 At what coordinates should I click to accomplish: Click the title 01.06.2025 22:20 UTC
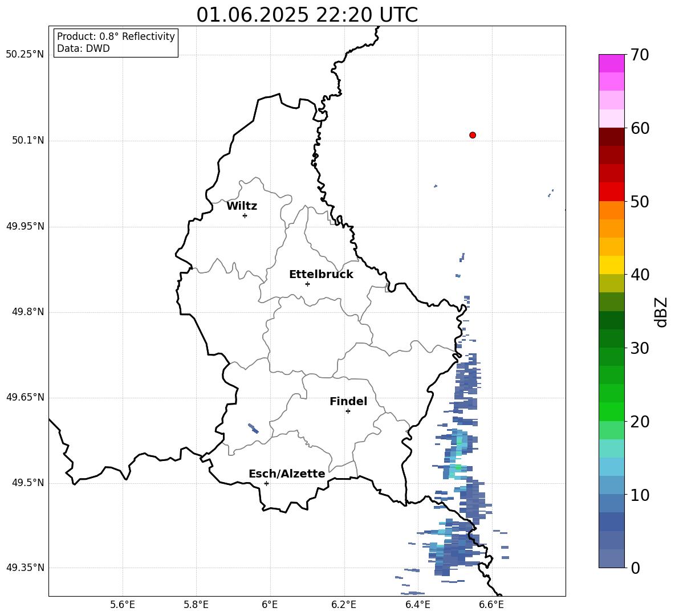point(307,15)
